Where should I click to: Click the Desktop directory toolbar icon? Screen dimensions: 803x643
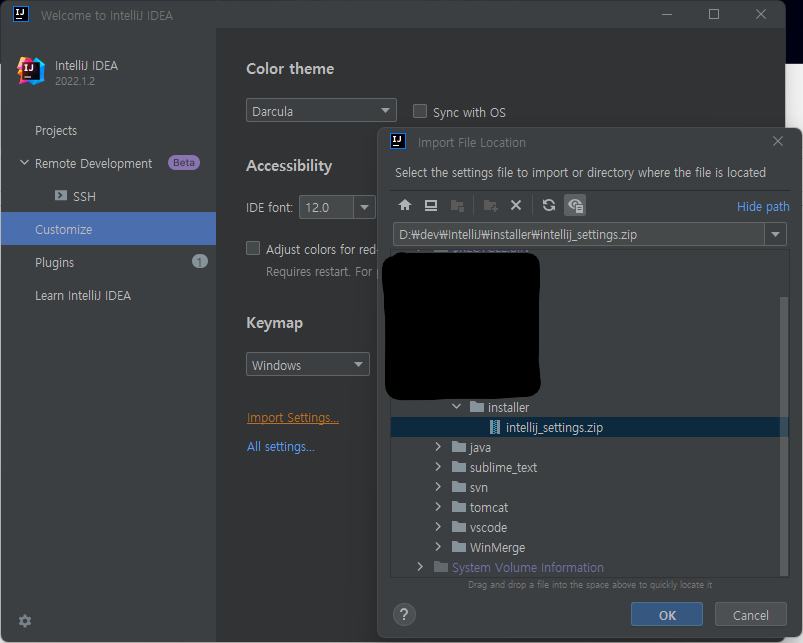(x=431, y=205)
